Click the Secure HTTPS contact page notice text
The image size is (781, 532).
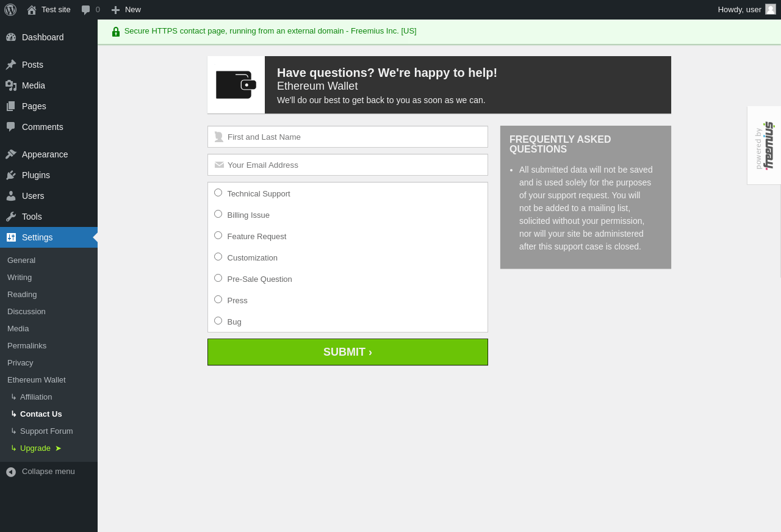tap(270, 31)
